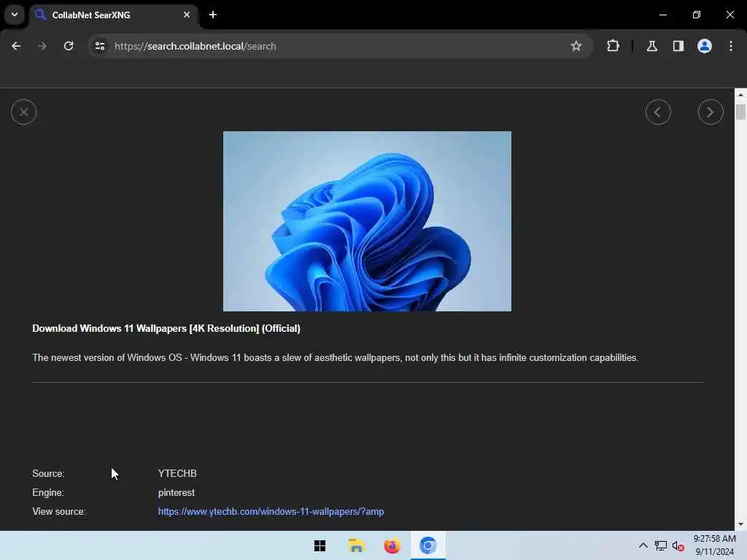Click the browser forward arrow
747x560 pixels.
pyautogui.click(x=42, y=46)
